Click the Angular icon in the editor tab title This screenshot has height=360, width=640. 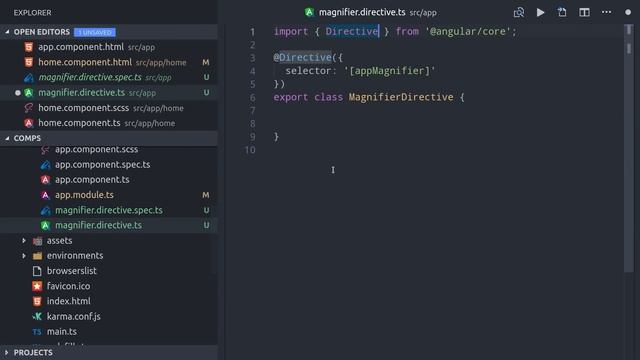tap(309, 12)
